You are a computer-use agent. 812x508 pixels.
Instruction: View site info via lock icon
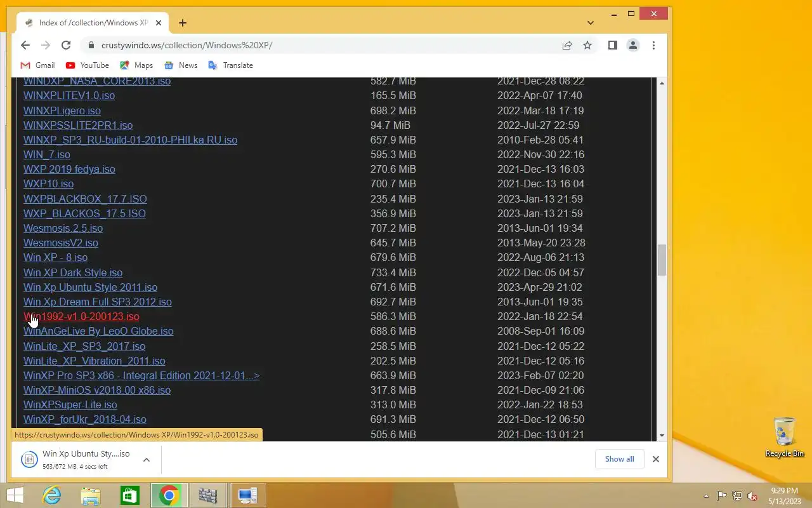pos(91,45)
